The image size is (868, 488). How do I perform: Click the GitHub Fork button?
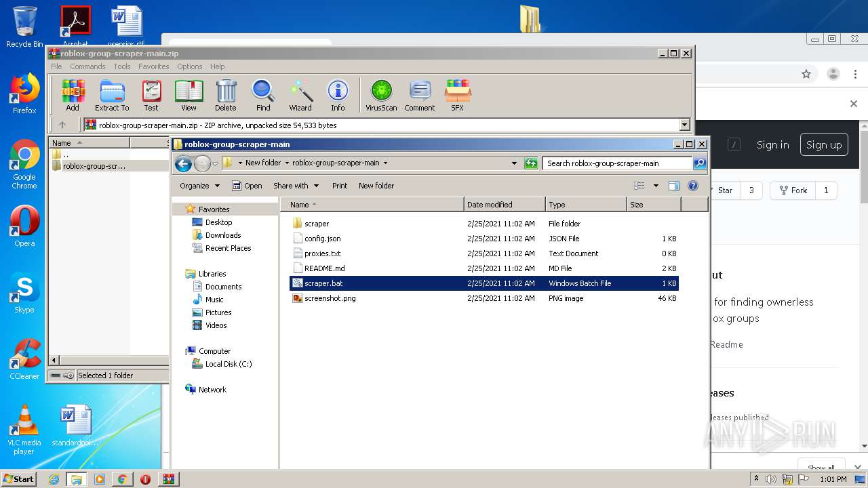(793, 190)
